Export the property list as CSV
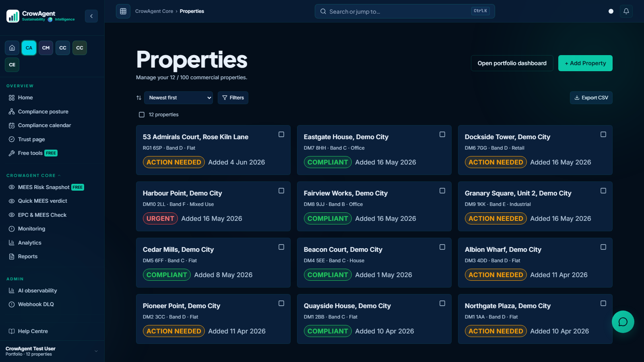 591,98
